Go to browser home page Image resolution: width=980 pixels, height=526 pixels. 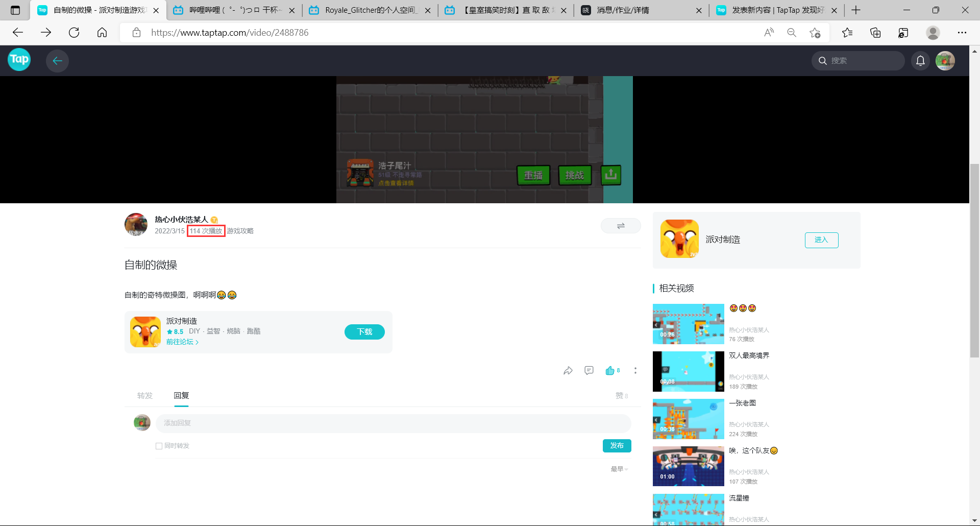pyautogui.click(x=102, y=33)
